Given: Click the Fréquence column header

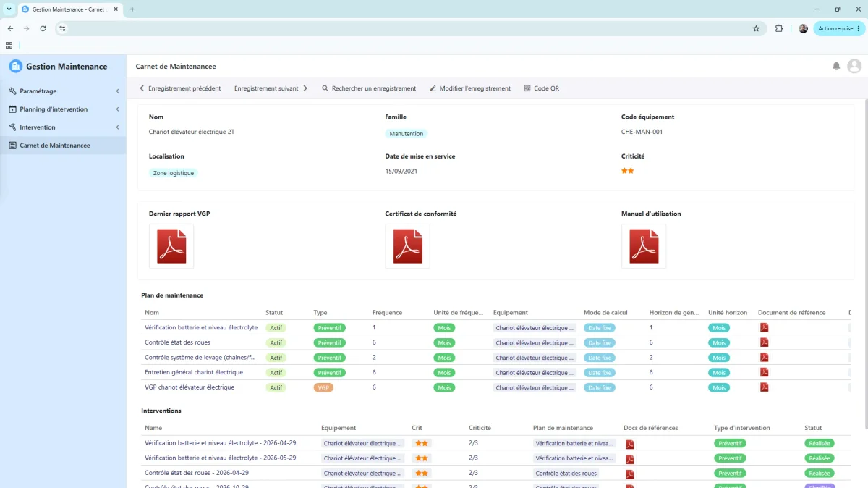Looking at the screenshot, I should coord(387,313).
